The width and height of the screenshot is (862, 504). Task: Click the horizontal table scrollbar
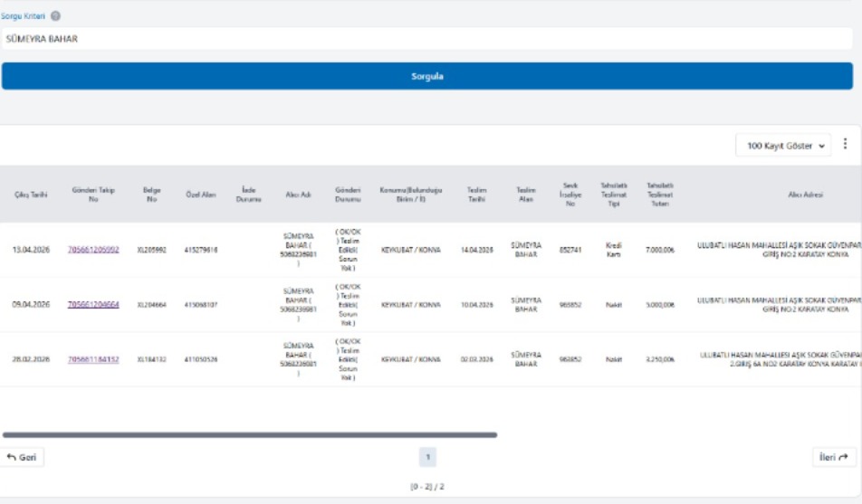(x=249, y=435)
